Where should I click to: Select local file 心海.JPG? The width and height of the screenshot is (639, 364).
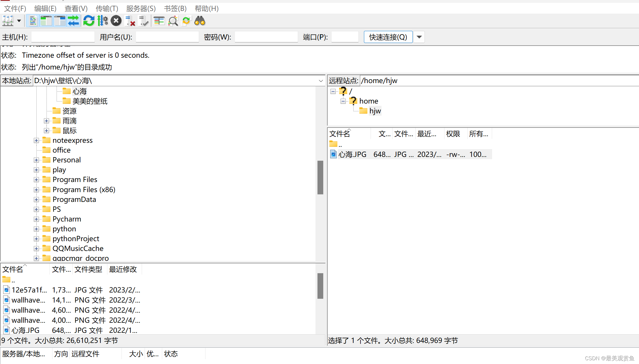[72, 330]
